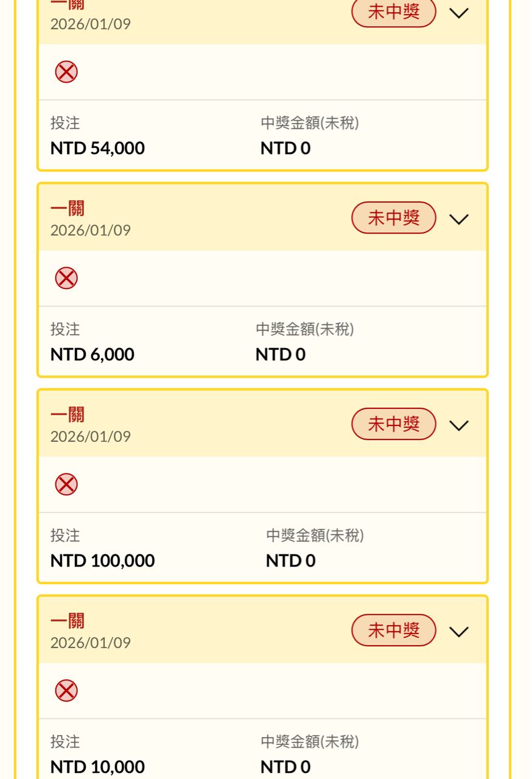Image resolution: width=532 pixels, height=779 pixels.
Task: Click the NTD 54,000 bet amount
Action: [x=97, y=148]
